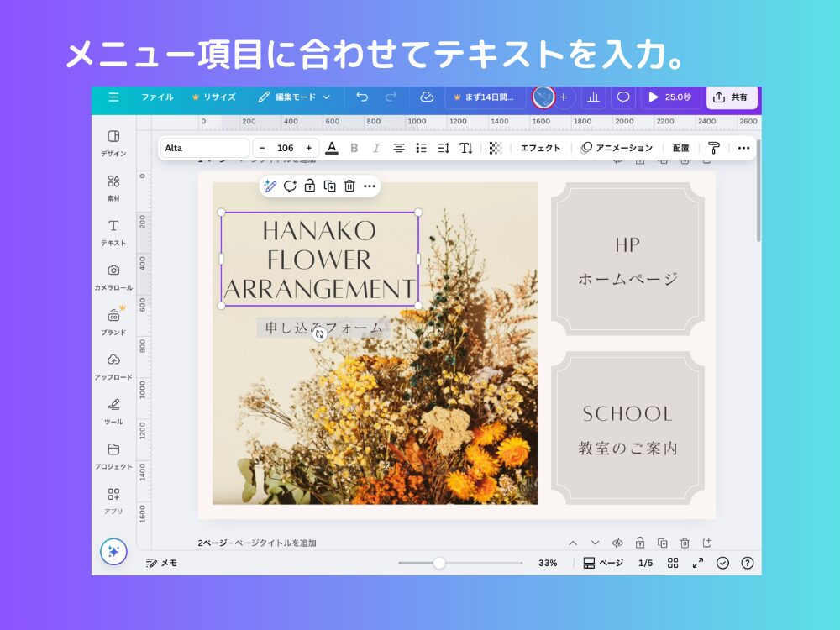Click the 共有 share button

[732, 97]
